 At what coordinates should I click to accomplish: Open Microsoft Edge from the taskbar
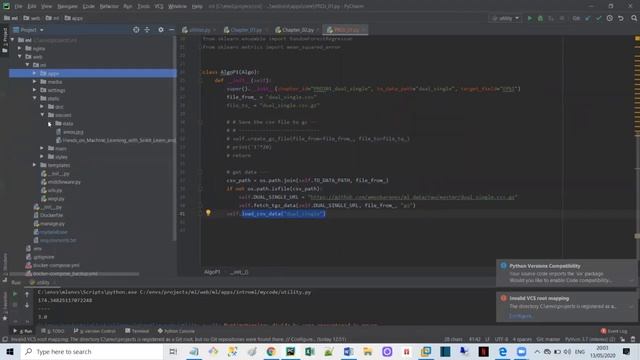pyautogui.click(x=503, y=351)
